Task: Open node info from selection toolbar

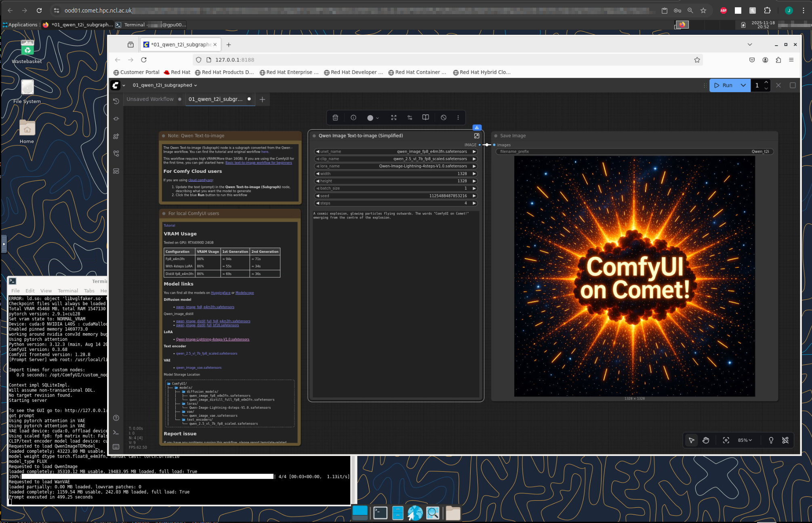Action: [x=353, y=118]
